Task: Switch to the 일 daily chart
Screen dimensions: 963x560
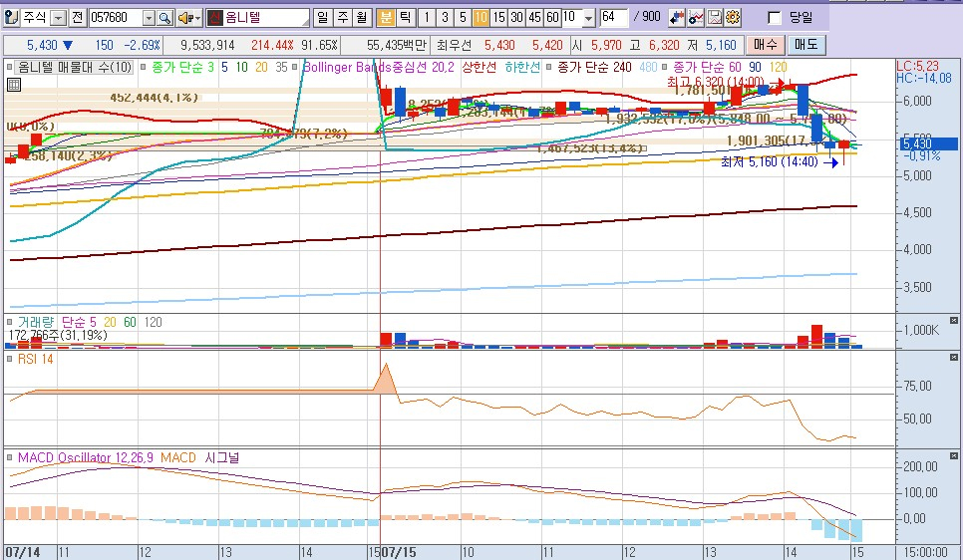Action: [x=323, y=18]
